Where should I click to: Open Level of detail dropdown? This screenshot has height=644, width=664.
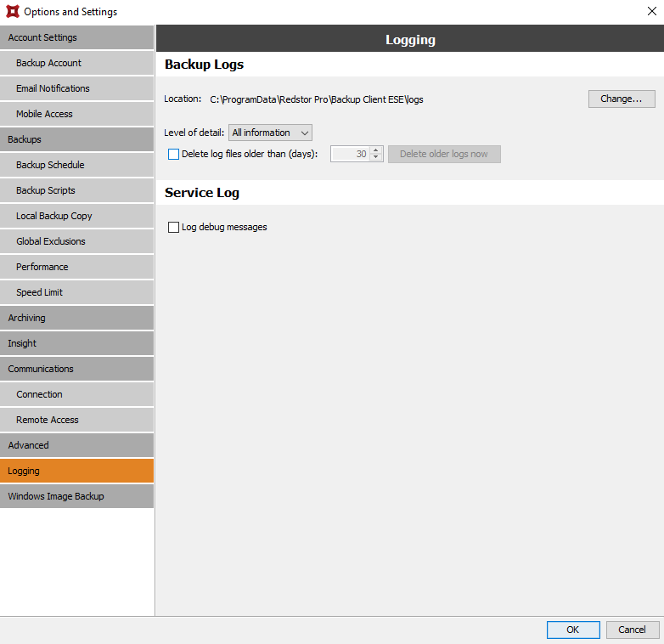(x=270, y=133)
